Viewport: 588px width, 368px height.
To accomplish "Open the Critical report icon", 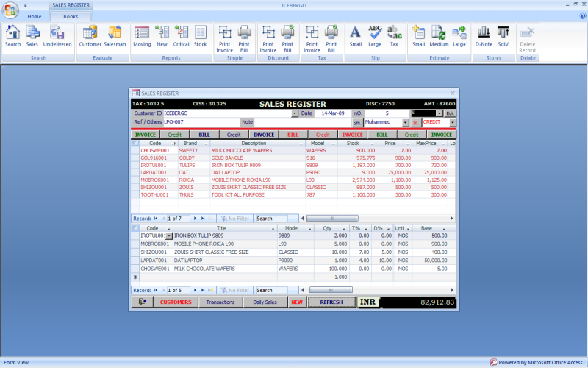I will pyautogui.click(x=181, y=36).
